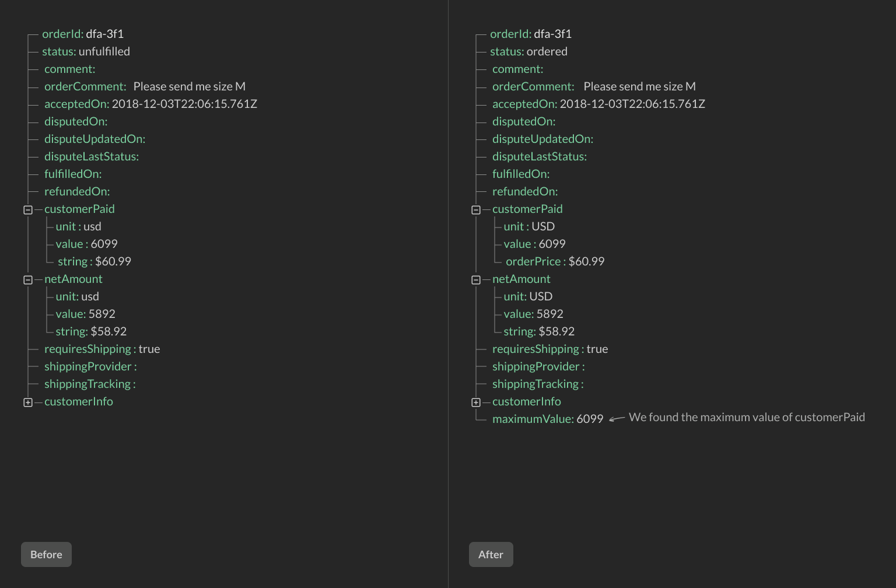This screenshot has height=588, width=896.
Task: Click string: $58.92 in Before netAmount
Action: (x=91, y=331)
